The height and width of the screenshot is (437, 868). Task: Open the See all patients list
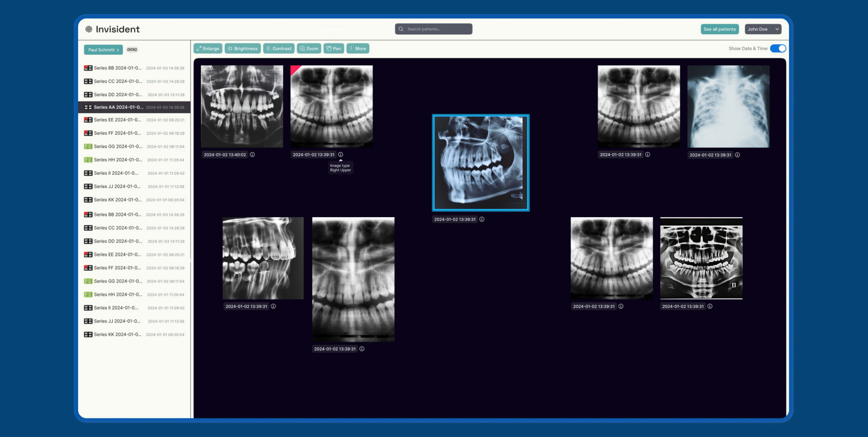point(719,29)
